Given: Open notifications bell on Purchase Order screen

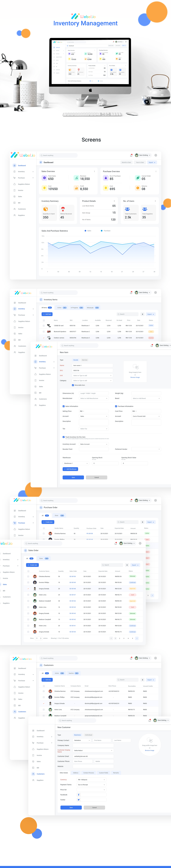Looking at the screenshot, I should 131,500.
